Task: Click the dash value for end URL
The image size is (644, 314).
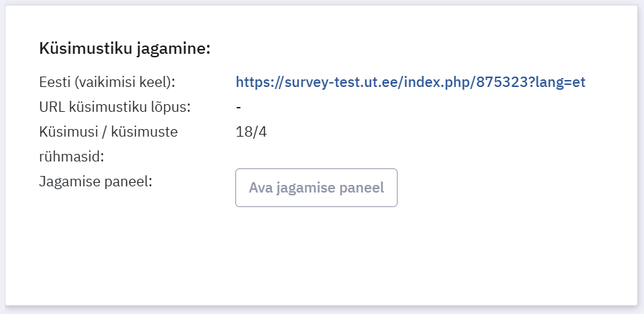Action: pyautogui.click(x=238, y=107)
